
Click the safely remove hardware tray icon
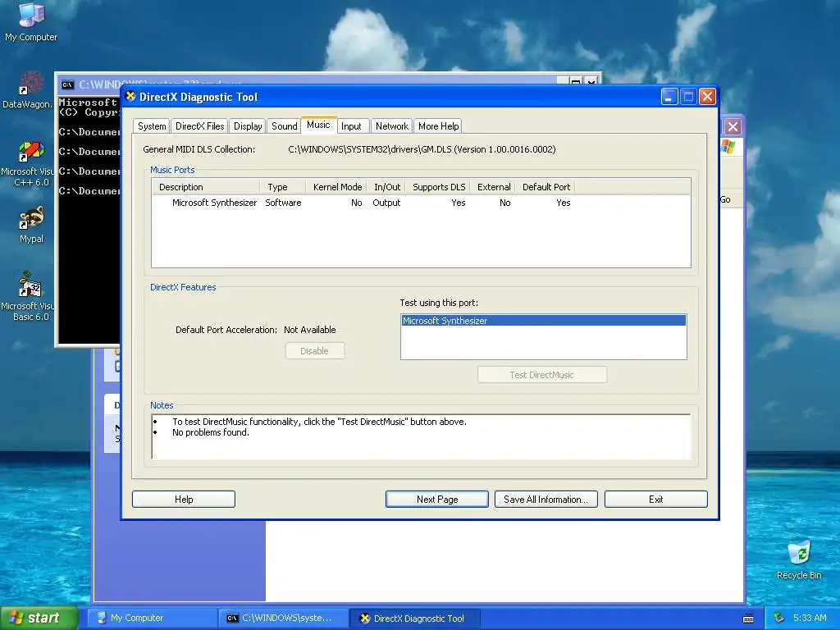coord(779,618)
